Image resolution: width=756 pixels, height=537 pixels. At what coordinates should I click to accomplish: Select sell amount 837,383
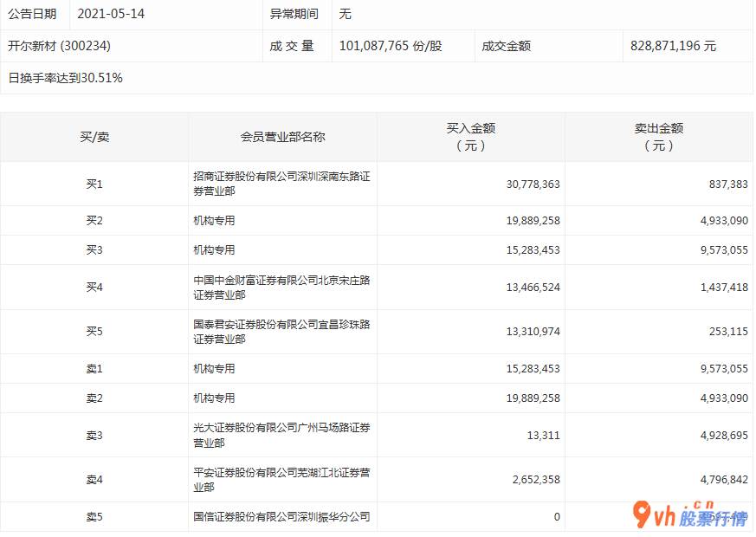pyautogui.click(x=728, y=184)
